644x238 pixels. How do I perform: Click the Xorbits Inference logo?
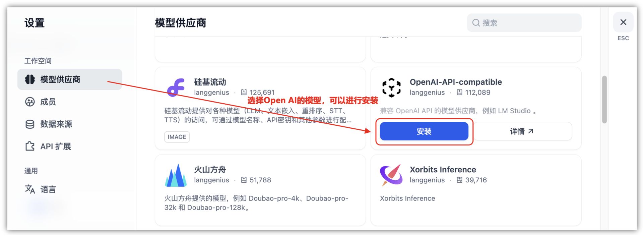pyautogui.click(x=391, y=175)
